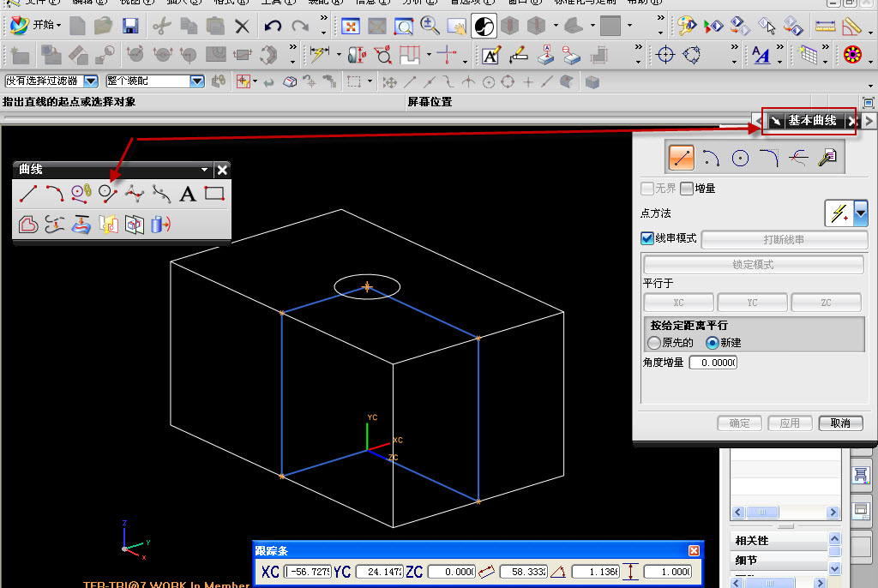This screenshot has width=878, height=588.
Task: Click the length field showing 58.333
Action: (x=524, y=572)
